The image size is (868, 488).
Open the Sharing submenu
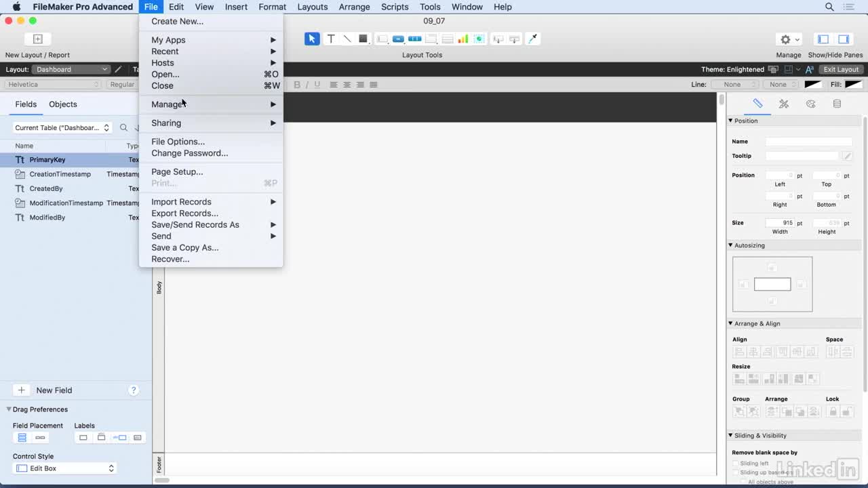point(211,123)
